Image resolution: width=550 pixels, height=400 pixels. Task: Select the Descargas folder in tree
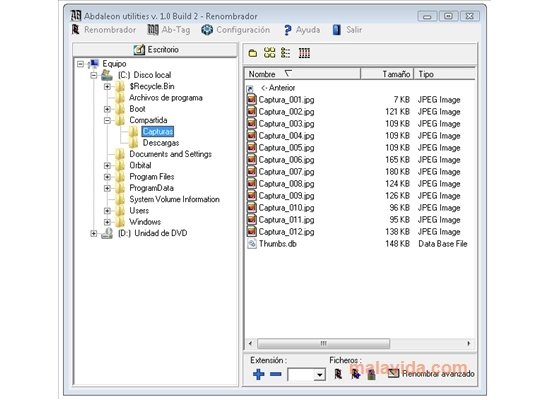161,143
